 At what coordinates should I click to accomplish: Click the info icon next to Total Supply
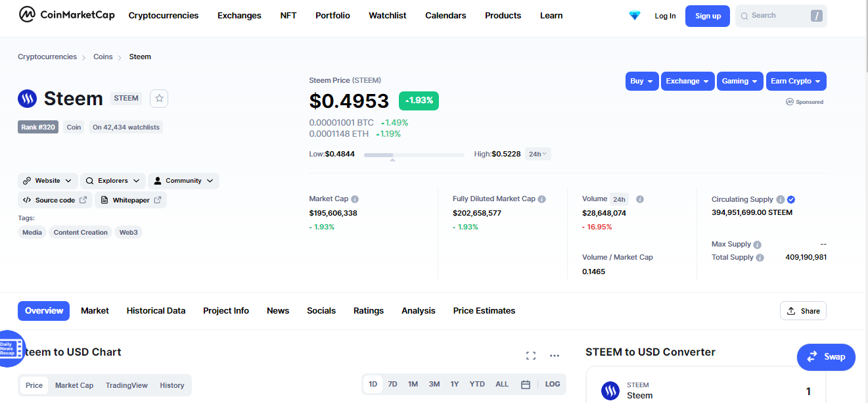[760, 258]
